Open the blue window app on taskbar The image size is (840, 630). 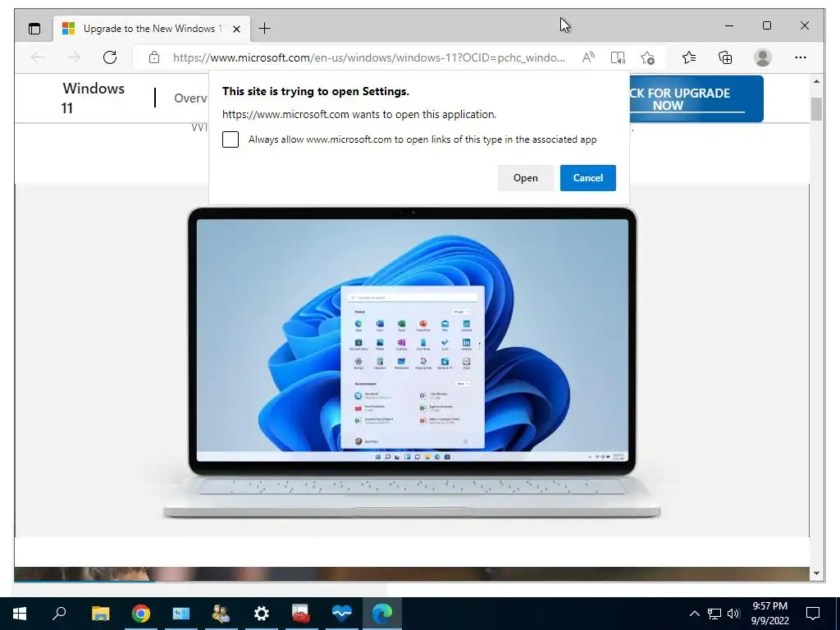click(x=181, y=614)
